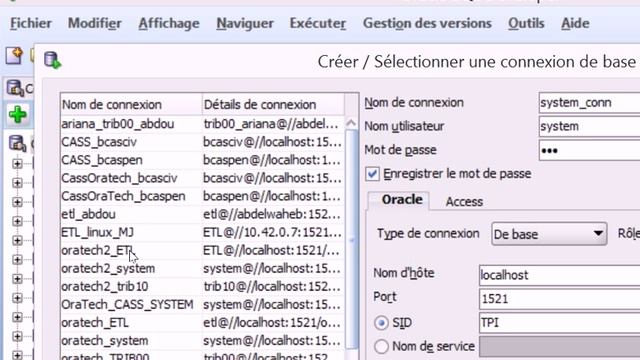
Task: Click the etl@//abdelwaheb details cell
Action: coord(272,214)
